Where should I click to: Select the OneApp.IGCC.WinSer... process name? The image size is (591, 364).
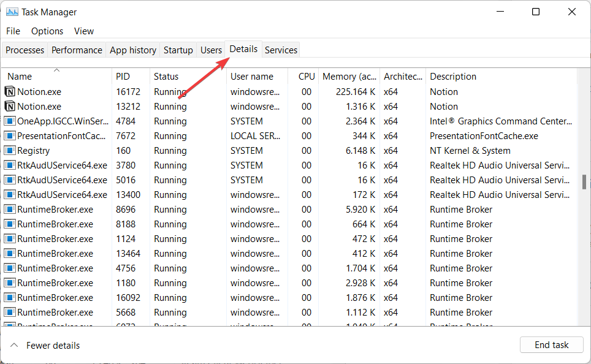click(x=63, y=121)
